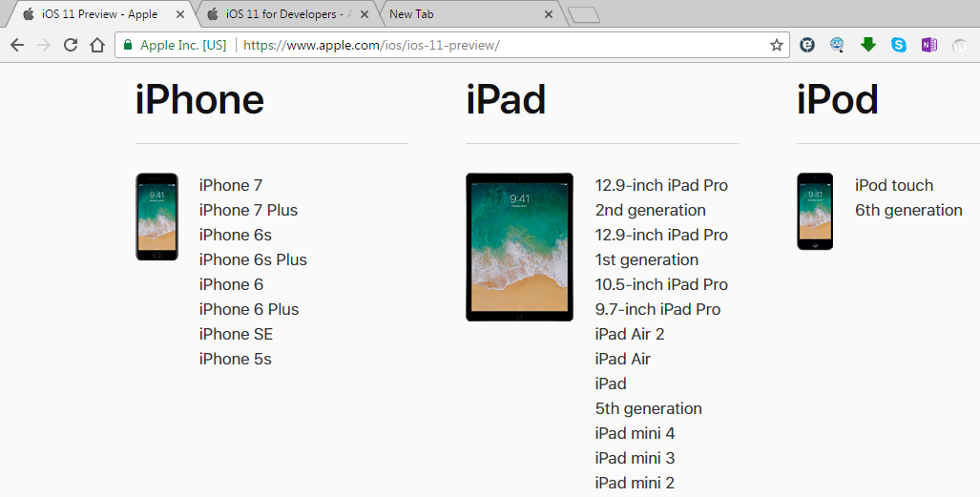This screenshot has height=497, width=980.
Task: Click the green download arrow extension icon
Action: point(868,45)
